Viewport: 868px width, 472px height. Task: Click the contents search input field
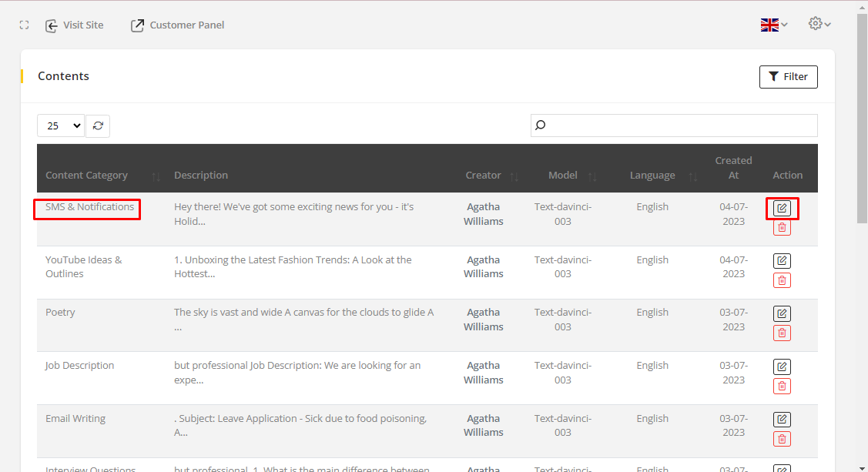[x=678, y=126]
